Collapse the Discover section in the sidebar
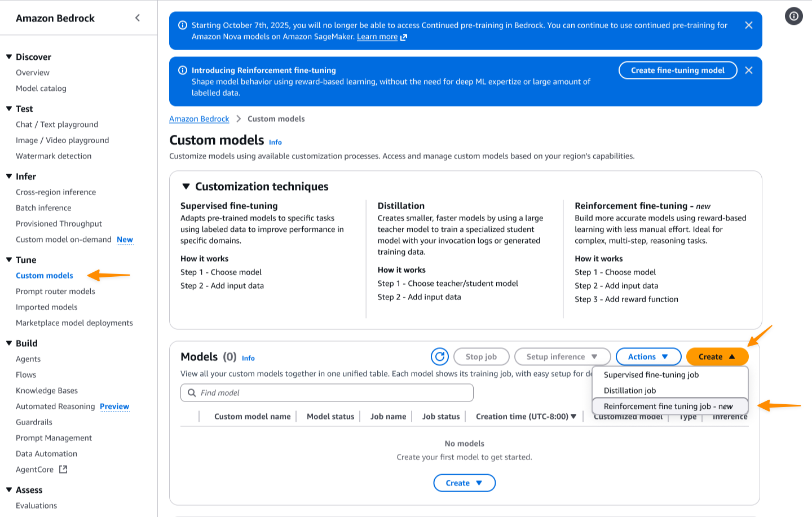812x517 pixels. tap(8, 56)
